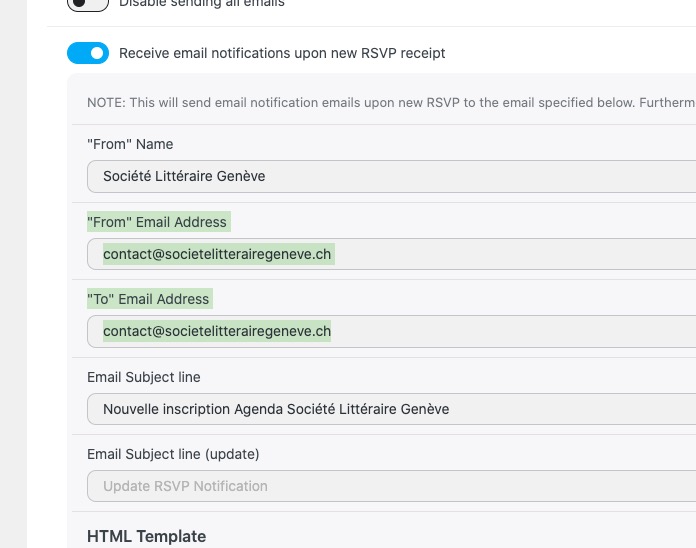Click the 'Email Subject line' label
This screenshot has width=696, height=548.
144,377
